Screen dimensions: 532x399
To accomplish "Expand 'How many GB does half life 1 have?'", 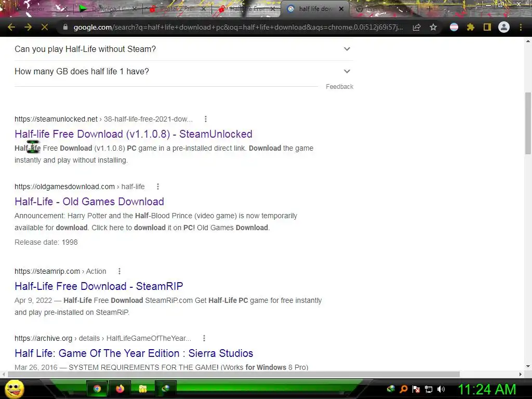I will [184, 72].
